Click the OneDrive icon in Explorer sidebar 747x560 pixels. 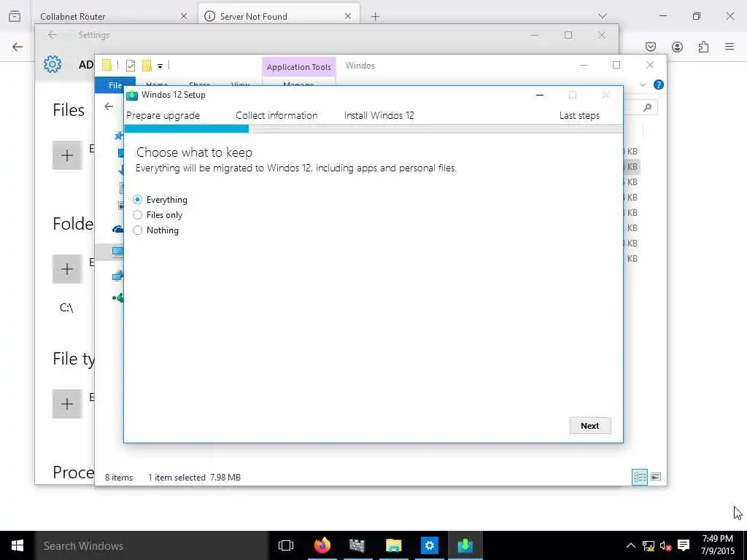click(117, 230)
